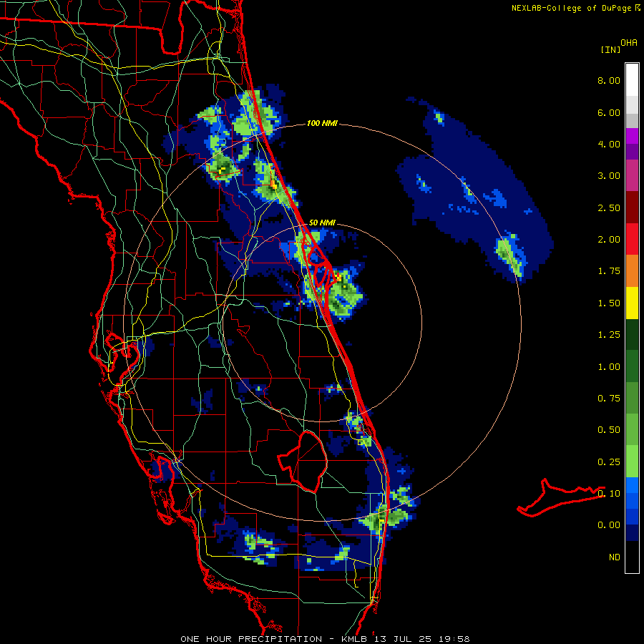This screenshot has width=644, height=644.
Task: Click the magenta legend color segment
Action: click(x=632, y=136)
